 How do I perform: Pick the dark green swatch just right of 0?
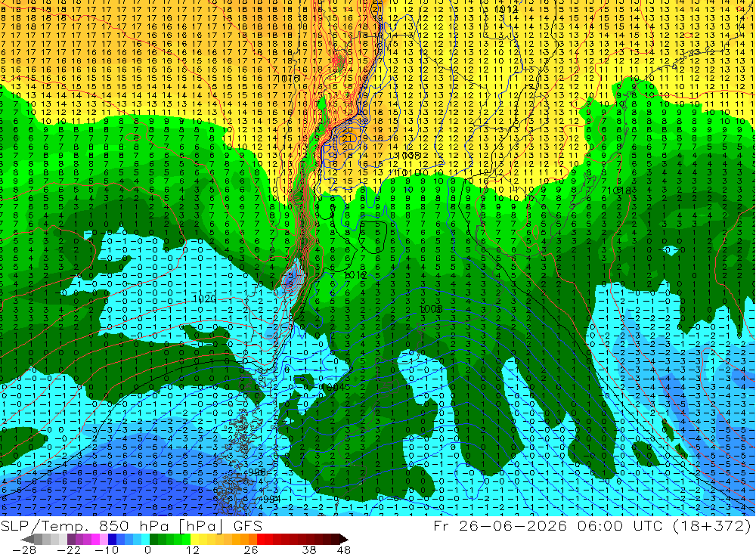click(x=153, y=540)
